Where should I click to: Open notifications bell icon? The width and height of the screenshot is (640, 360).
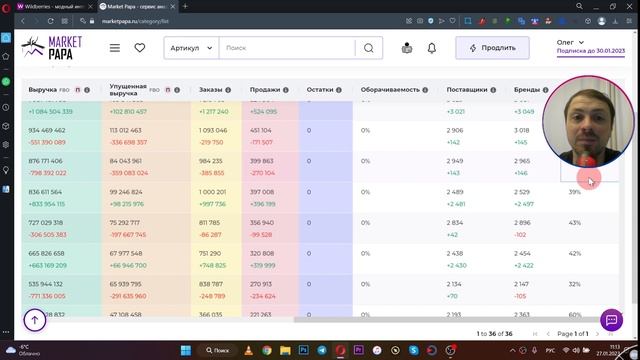[431, 48]
